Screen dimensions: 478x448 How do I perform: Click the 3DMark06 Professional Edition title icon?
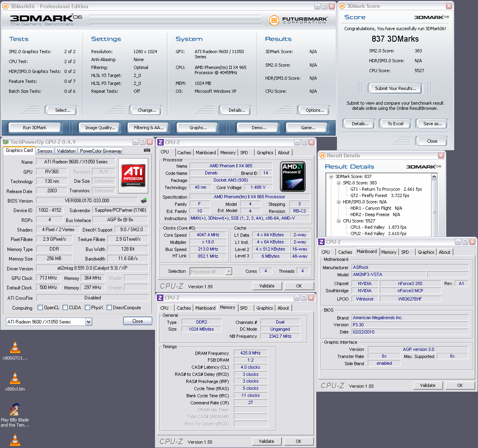point(6,6)
